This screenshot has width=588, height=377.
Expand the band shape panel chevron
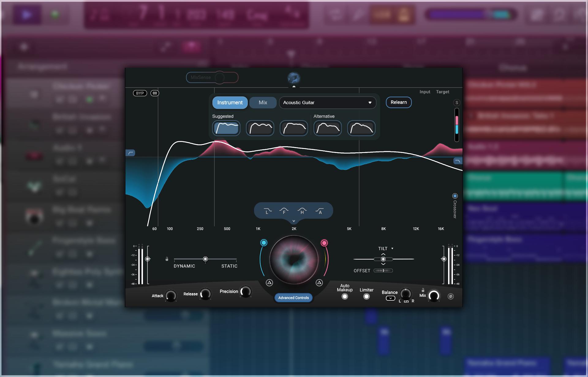coord(294,221)
